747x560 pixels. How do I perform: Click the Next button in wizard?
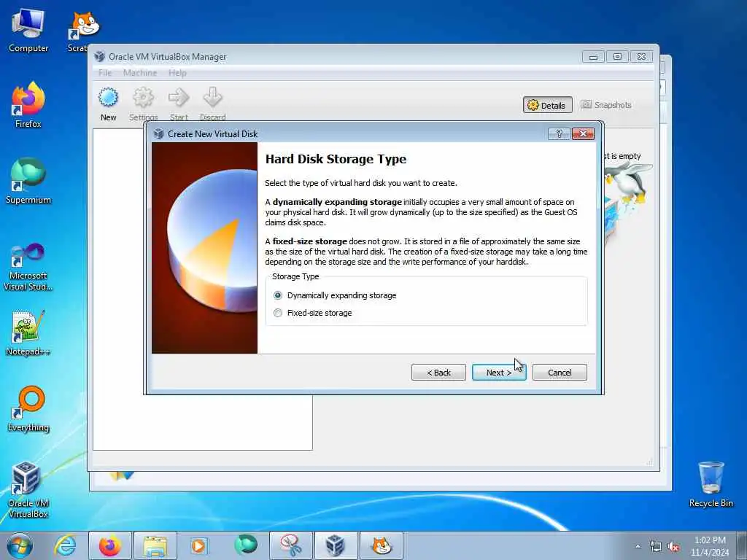499,373
